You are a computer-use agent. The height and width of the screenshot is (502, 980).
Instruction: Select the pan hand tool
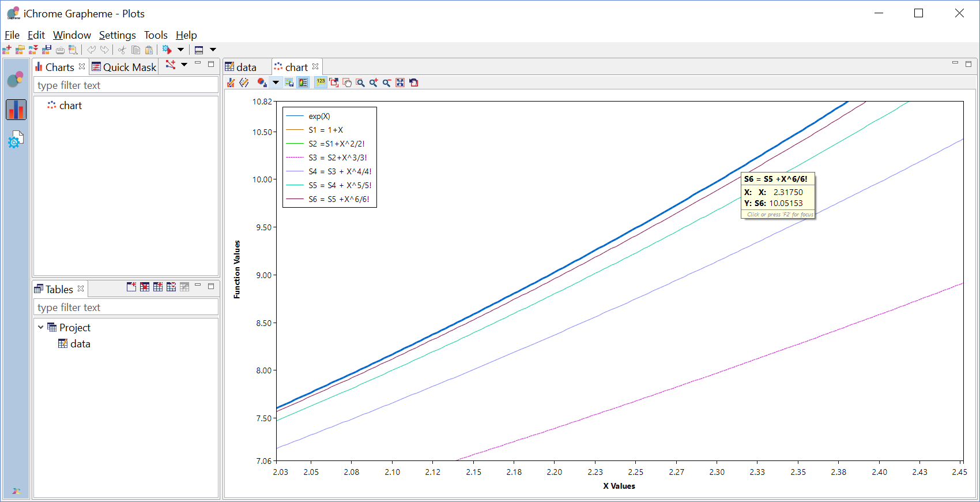point(348,83)
